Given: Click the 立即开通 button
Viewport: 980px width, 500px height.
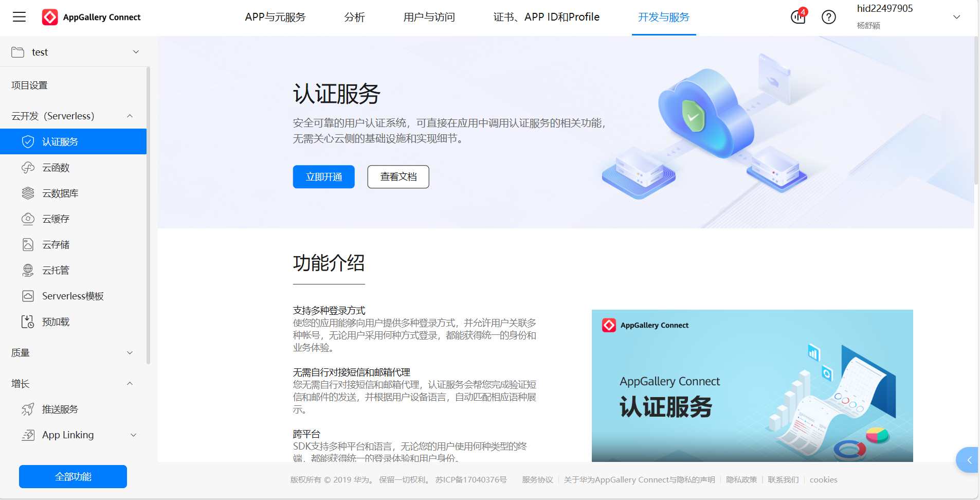Looking at the screenshot, I should click(x=324, y=176).
